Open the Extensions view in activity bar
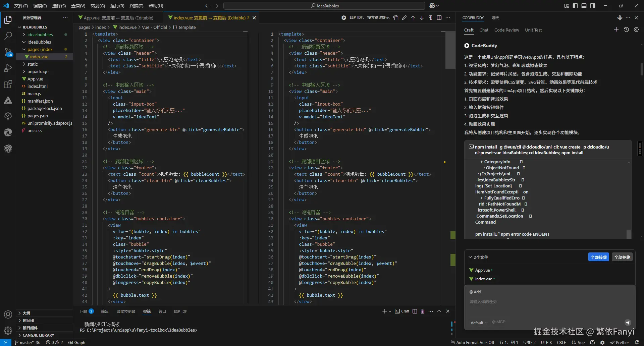Image resolution: width=644 pixels, height=346 pixels. click(8, 84)
